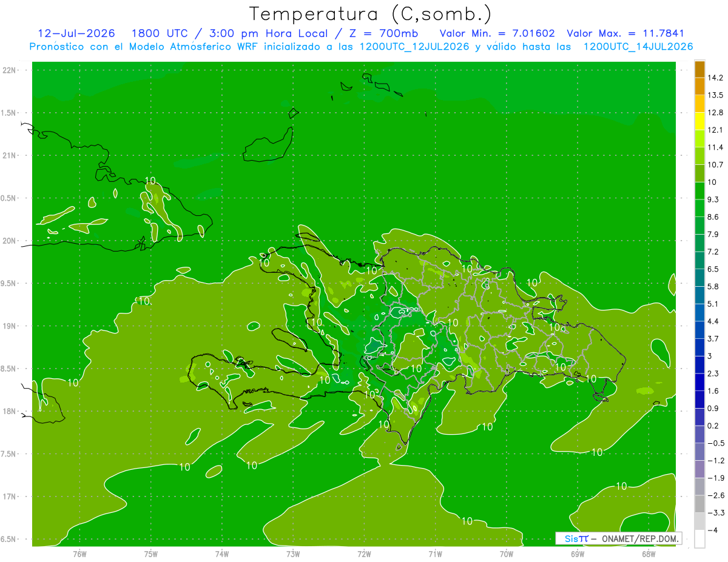Click the legend value '-0.5'
The height and width of the screenshot is (562, 728).
pos(715,443)
